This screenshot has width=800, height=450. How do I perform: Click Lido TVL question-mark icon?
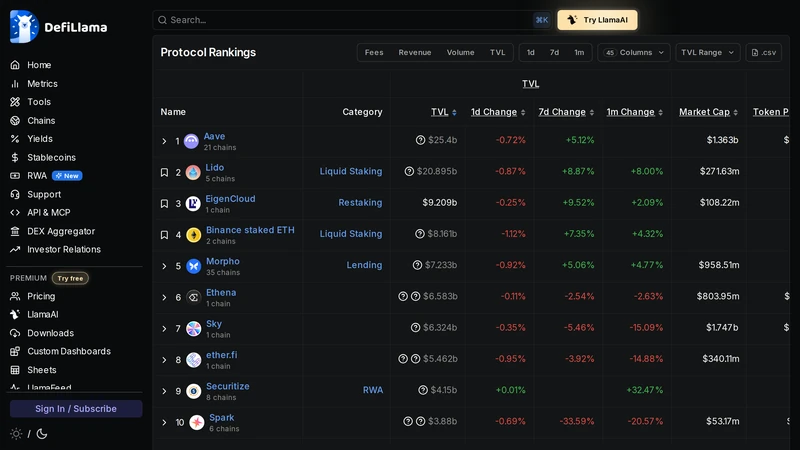409,171
